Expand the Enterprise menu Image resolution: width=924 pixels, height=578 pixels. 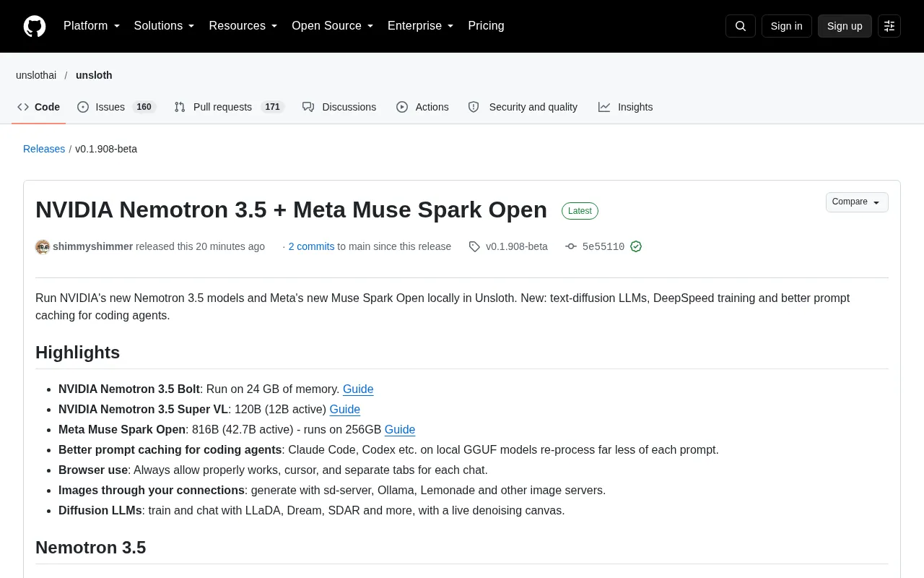coord(421,26)
